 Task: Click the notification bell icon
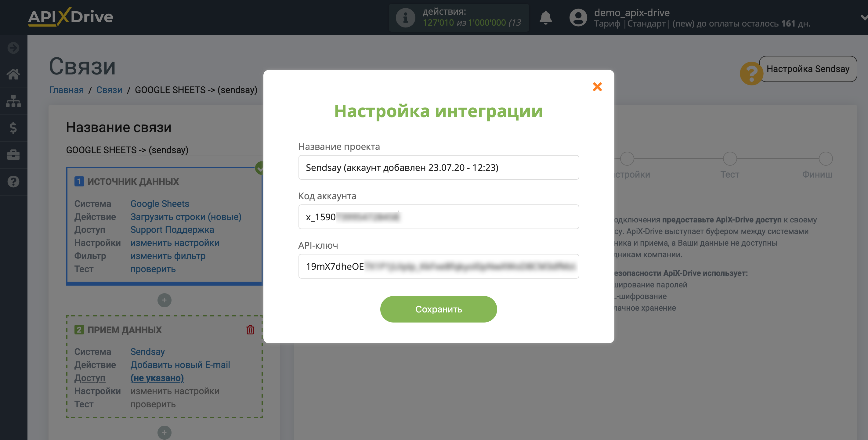545,17
